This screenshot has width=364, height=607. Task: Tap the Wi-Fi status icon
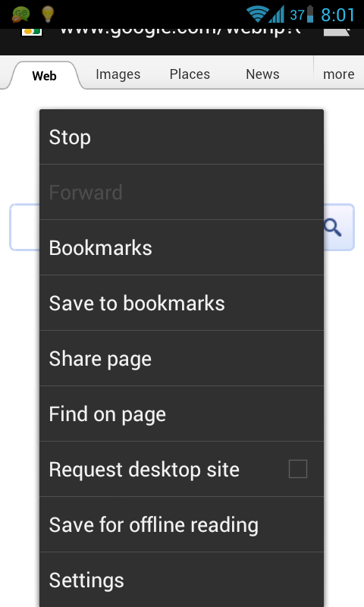click(x=258, y=14)
